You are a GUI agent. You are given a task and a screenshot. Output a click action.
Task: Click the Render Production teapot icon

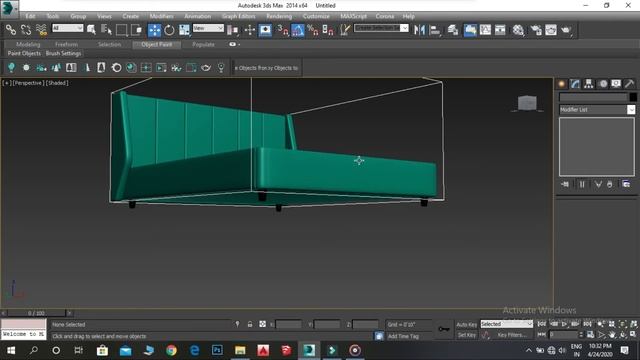pos(566,30)
